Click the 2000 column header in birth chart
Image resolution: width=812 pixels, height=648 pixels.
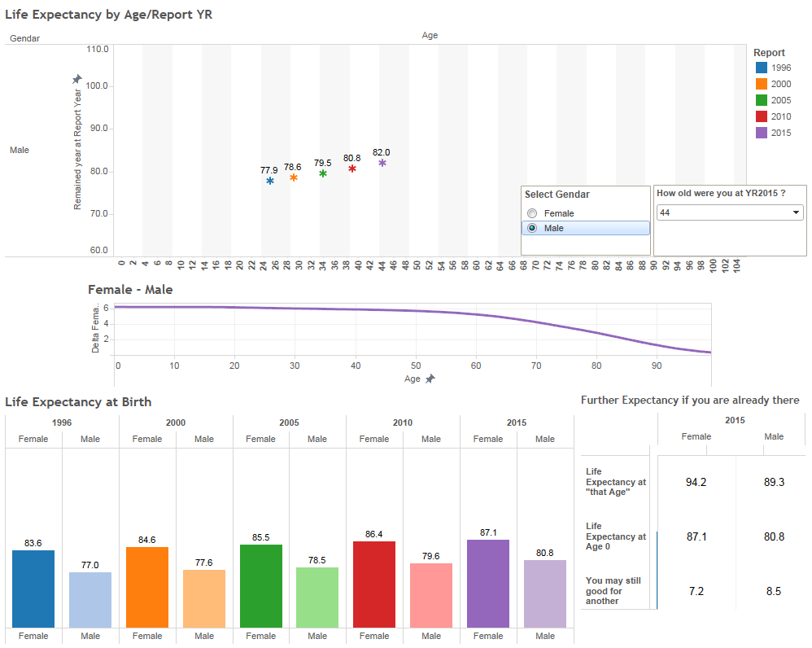[176, 423]
